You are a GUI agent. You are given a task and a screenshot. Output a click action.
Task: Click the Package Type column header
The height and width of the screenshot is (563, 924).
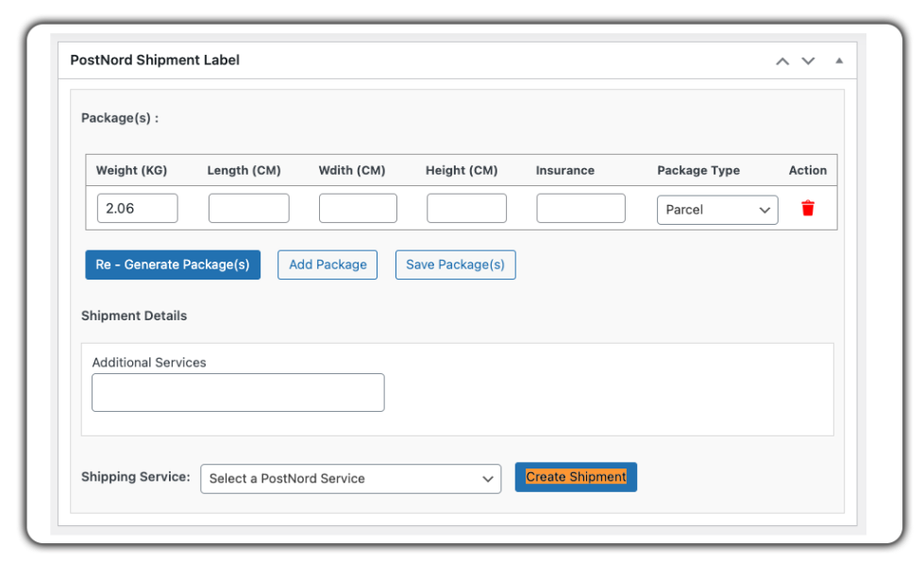(x=698, y=170)
